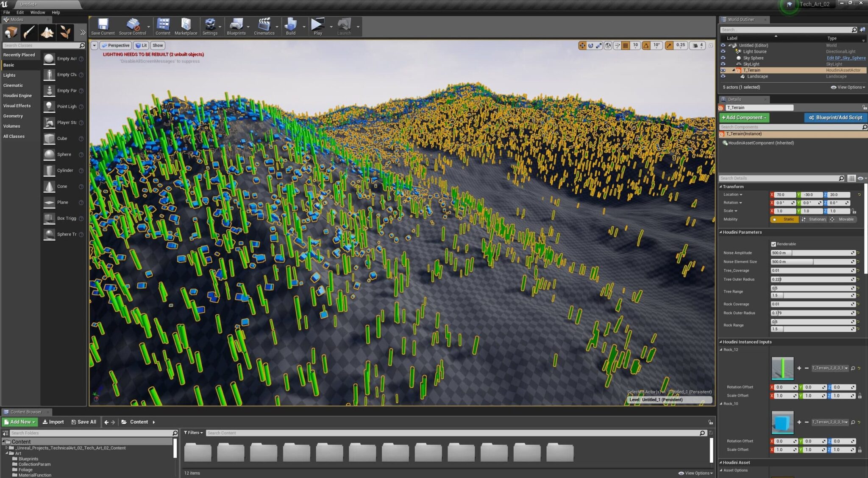The width and height of the screenshot is (868, 478).
Task: Collapse the Transform section
Action: 721,187
